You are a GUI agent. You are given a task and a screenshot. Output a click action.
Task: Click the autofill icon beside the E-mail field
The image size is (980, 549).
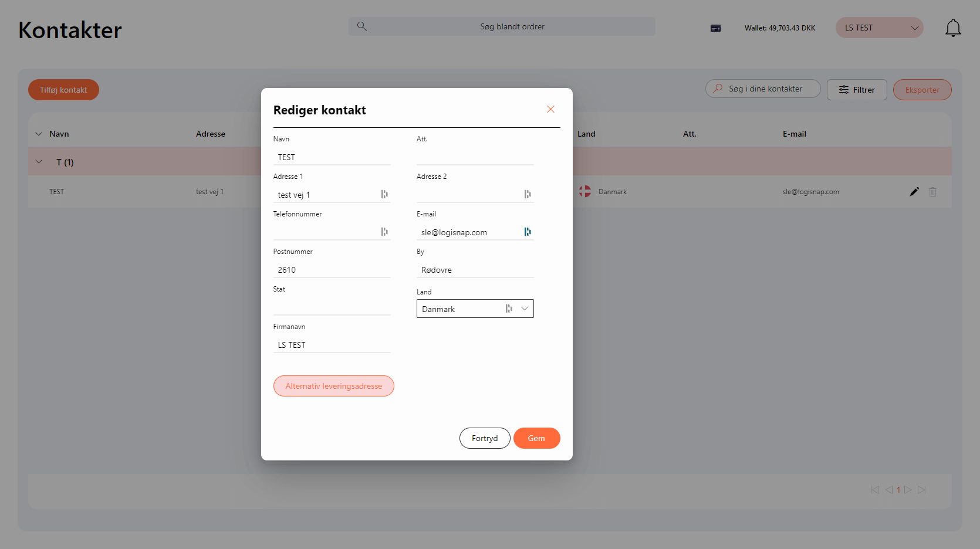pos(528,232)
